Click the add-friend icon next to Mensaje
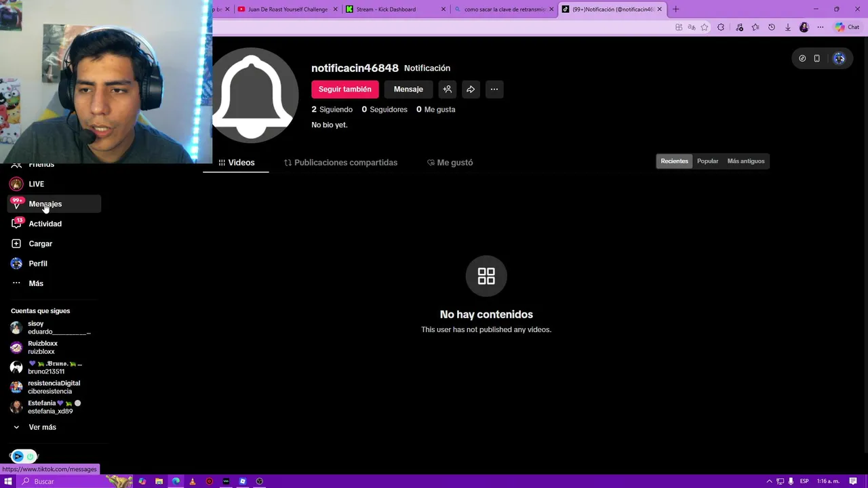Screen dimensions: 868x488 pyautogui.click(x=448, y=89)
